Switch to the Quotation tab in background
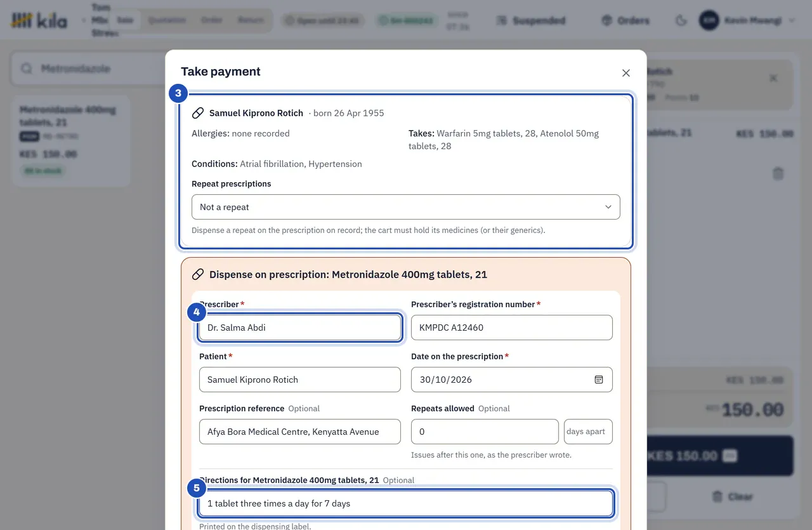Screen dimensions: 812x530 pyautogui.click(x=167, y=20)
